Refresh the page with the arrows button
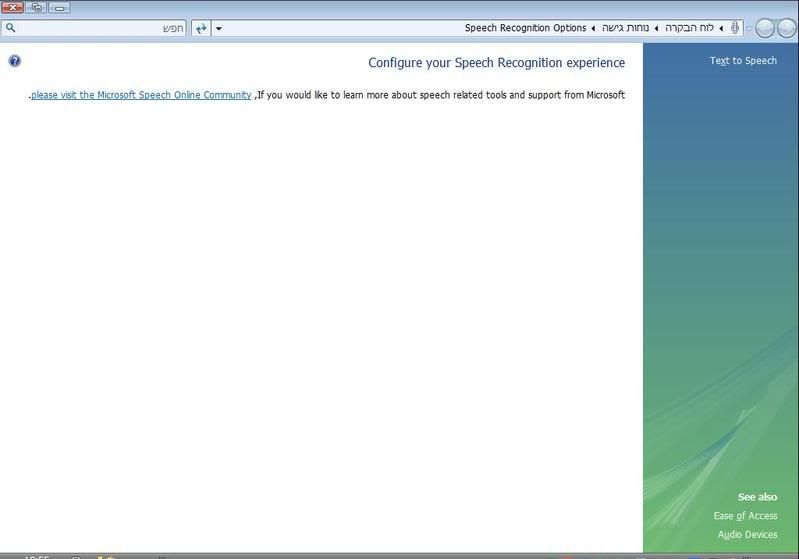Screen dimensions: 799x559 pyautogui.click(x=201, y=28)
